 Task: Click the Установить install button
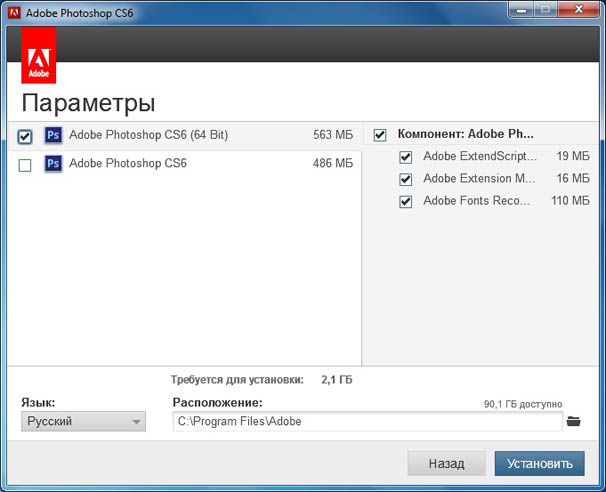point(540,463)
